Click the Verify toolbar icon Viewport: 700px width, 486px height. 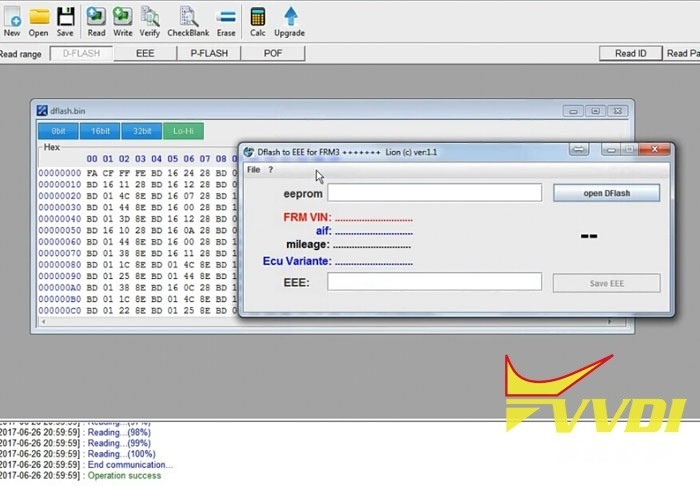pos(150,21)
